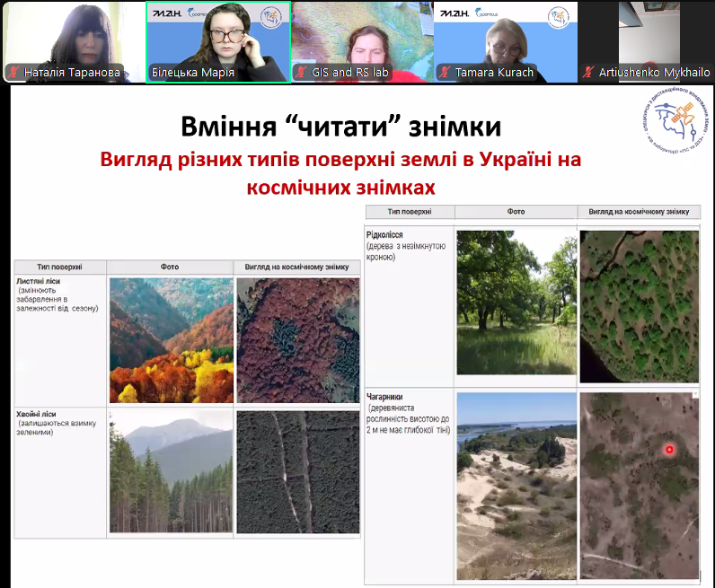Select Наталія Таранова's video tile
Screen dimensions: 715x588
[73, 42]
